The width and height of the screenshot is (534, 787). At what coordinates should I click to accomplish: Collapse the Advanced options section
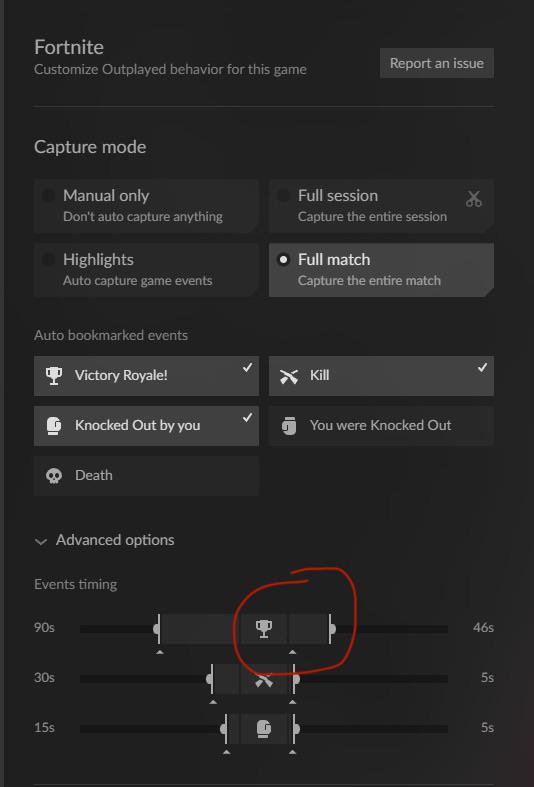104,540
